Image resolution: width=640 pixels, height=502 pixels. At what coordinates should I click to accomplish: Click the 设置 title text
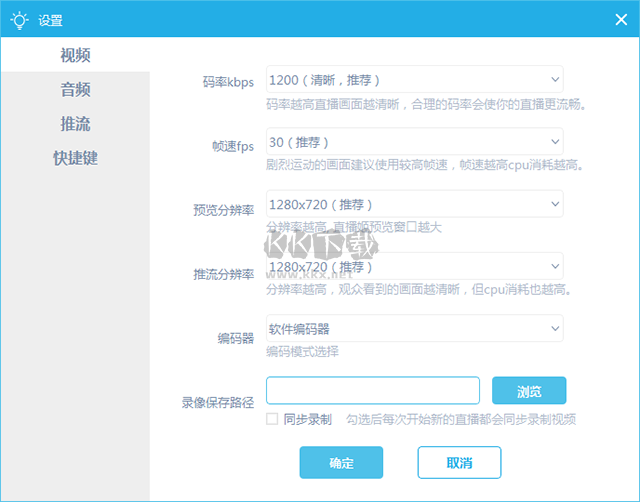pyautogui.click(x=50, y=20)
